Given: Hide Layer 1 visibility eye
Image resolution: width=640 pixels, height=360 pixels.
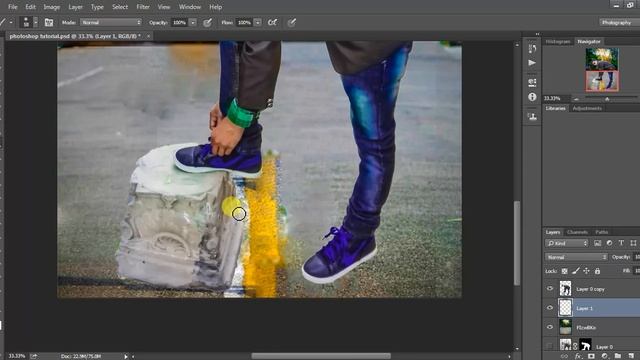Looking at the screenshot, I should tap(550, 308).
